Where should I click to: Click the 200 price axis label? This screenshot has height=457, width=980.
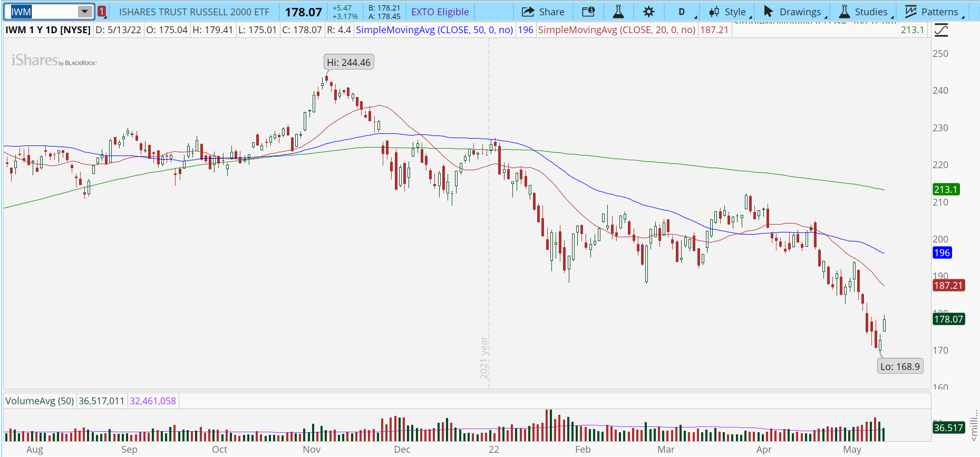(940, 239)
